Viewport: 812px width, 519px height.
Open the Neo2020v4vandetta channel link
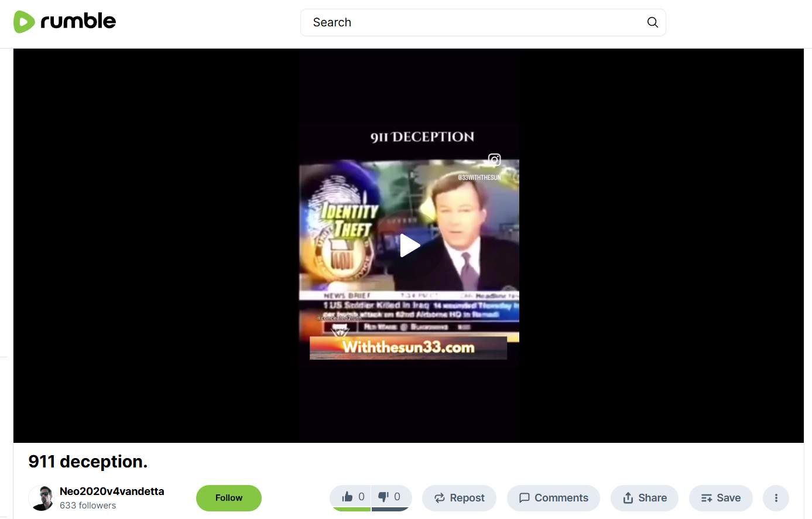tap(112, 491)
